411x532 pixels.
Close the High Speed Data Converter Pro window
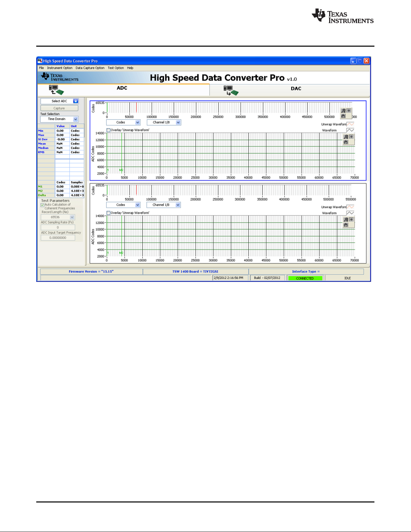(367, 61)
